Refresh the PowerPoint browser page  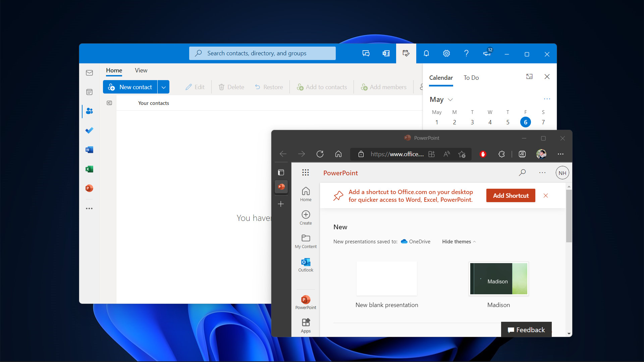coord(320,154)
